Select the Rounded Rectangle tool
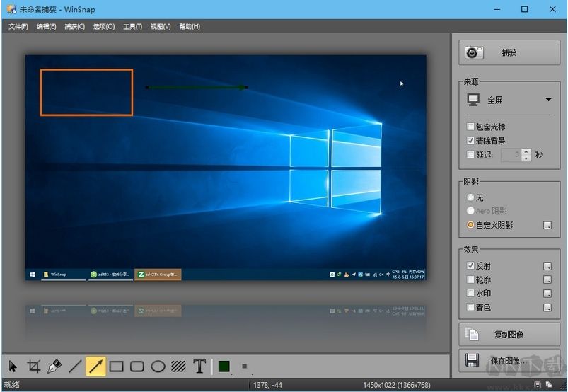The width and height of the screenshot is (568, 392). 137,367
